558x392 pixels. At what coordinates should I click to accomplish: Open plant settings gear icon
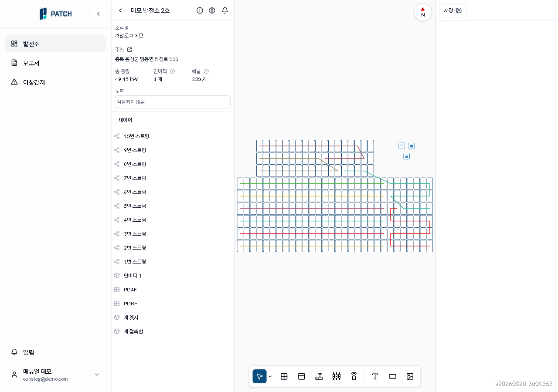coord(212,10)
